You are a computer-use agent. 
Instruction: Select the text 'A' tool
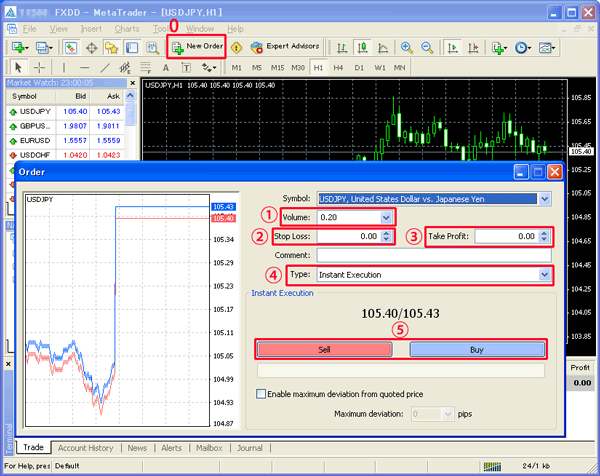click(x=166, y=68)
